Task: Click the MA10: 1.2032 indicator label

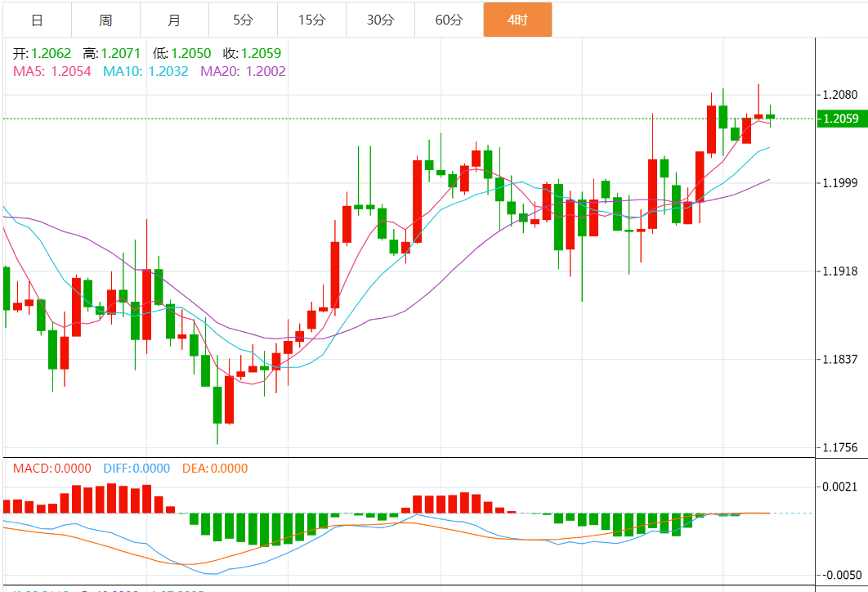Action: (x=145, y=71)
